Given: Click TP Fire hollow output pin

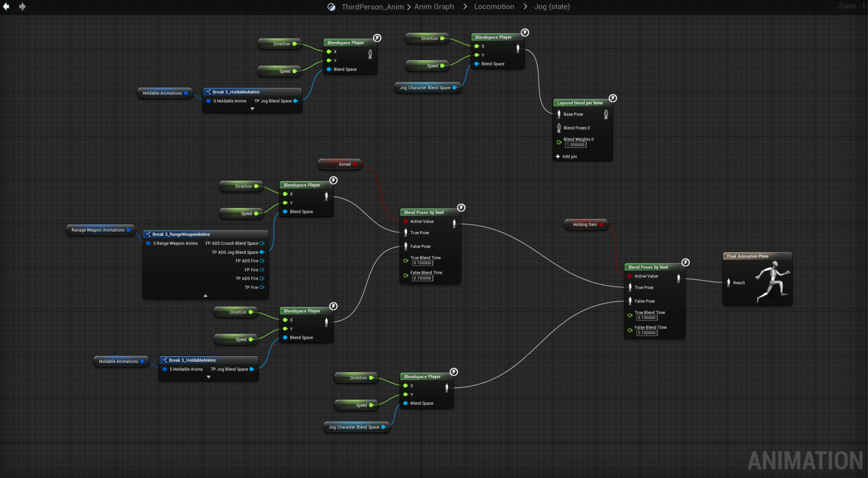Looking at the screenshot, I should 262,287.
